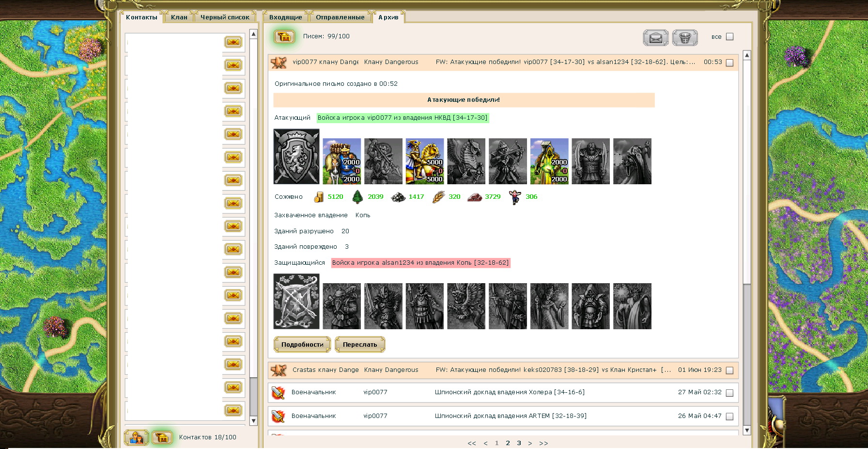Open the Черный список tab
This screenshot has width=868, height=449.
point(225,17)
